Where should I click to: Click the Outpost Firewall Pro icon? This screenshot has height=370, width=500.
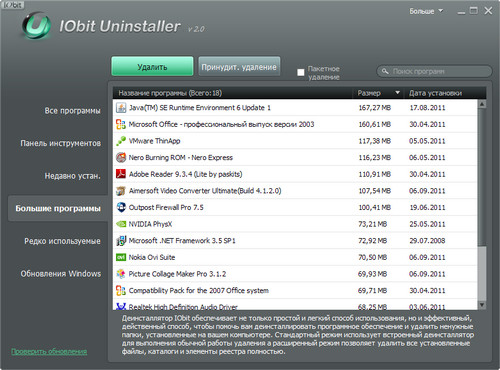click(121, 207)
